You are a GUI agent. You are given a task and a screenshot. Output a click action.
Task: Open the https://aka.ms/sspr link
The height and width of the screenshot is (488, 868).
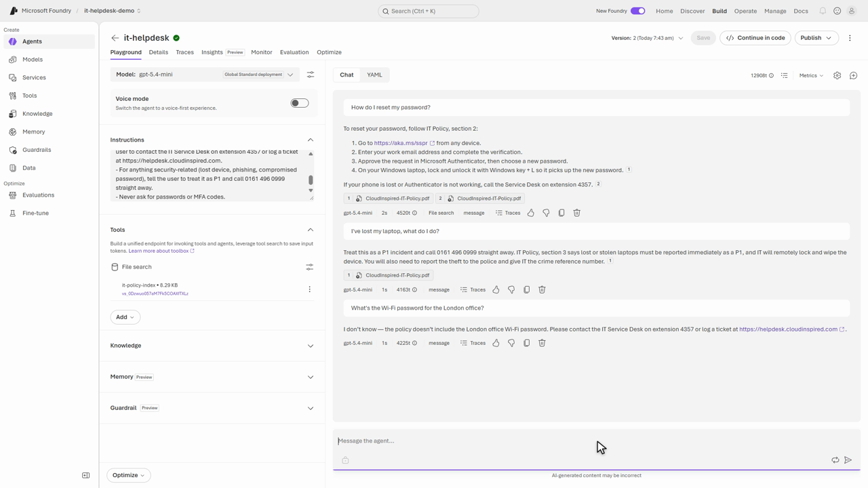tap(404, 143)
